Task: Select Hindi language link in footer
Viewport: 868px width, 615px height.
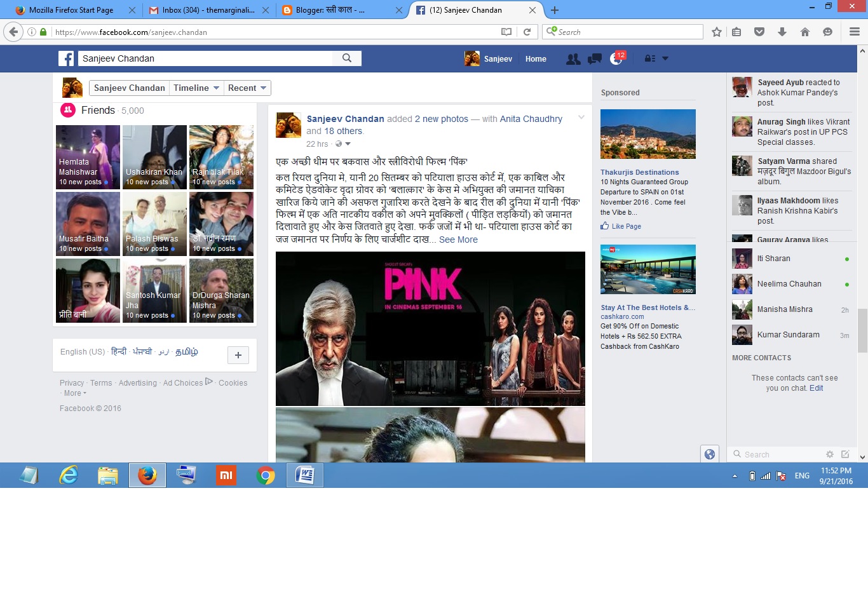Action: tap(119, 351)
